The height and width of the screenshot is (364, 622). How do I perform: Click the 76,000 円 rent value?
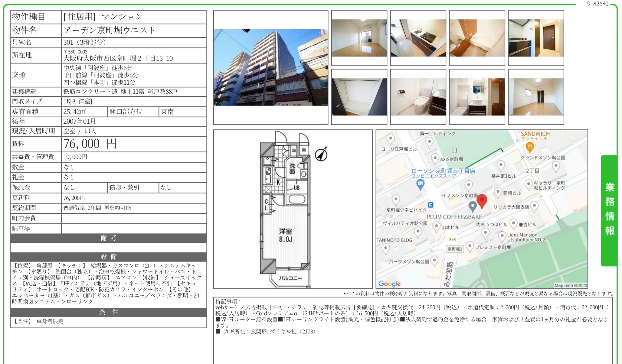pos(90,144)
